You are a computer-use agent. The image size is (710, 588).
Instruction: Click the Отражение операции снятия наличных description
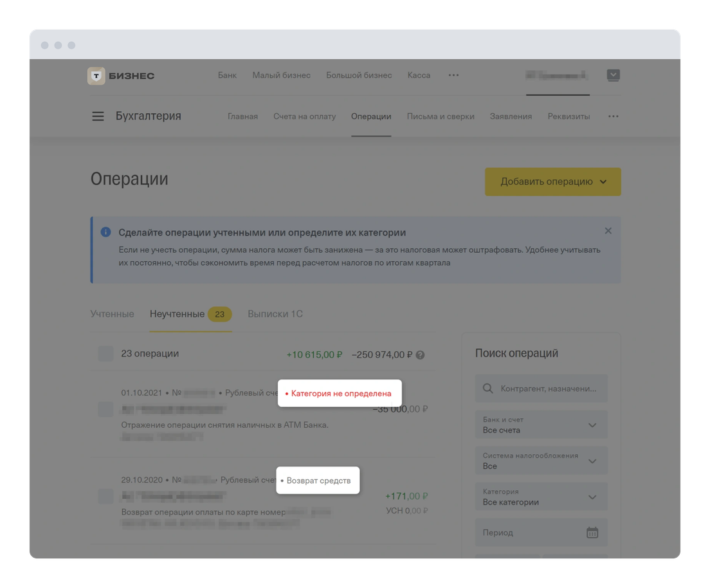[x=224, y=425]
